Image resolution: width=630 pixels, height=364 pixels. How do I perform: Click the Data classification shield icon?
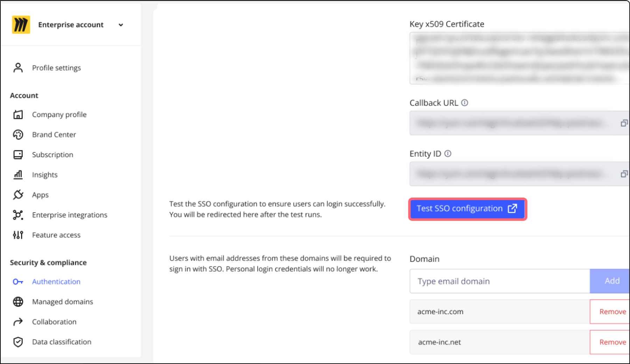[18, 342]
